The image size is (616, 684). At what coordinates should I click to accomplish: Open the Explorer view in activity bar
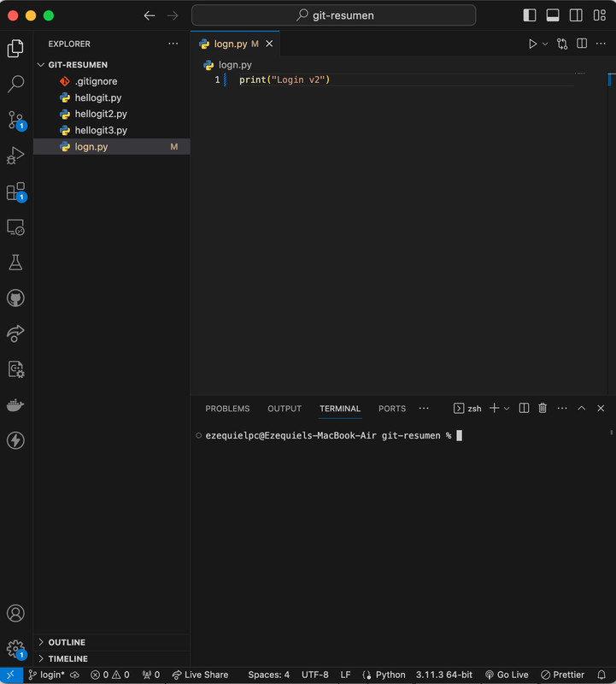(x=15, y=48)
